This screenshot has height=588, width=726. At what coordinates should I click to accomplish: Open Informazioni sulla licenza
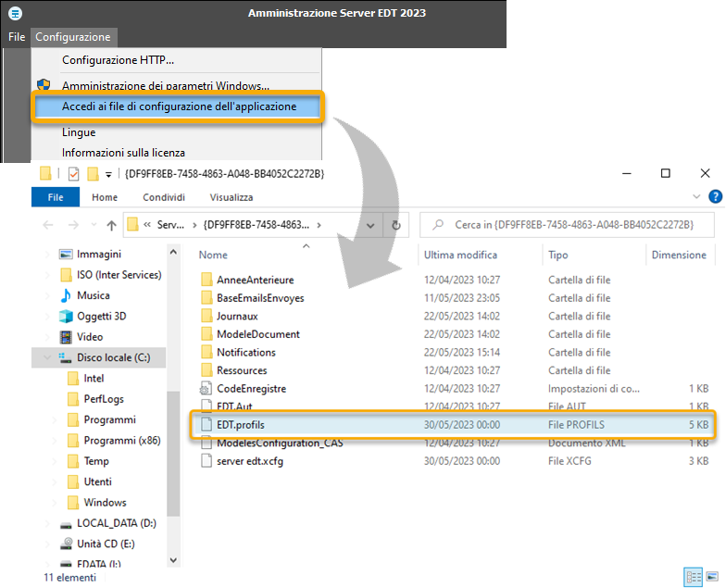click(x=124, y=153)
